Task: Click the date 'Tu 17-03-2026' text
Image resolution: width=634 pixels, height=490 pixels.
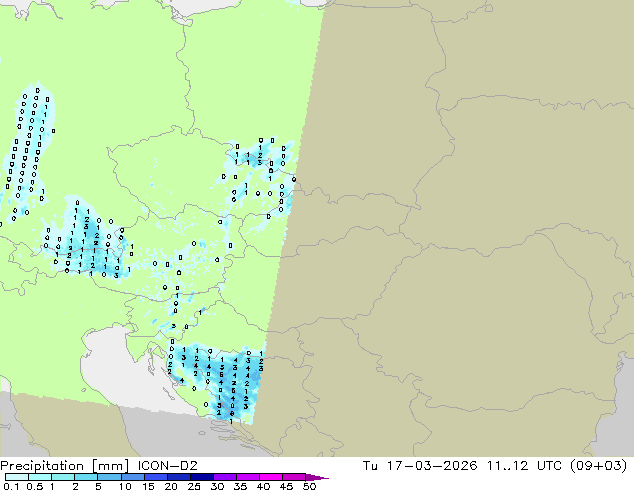Action: (x=420, y=466)
